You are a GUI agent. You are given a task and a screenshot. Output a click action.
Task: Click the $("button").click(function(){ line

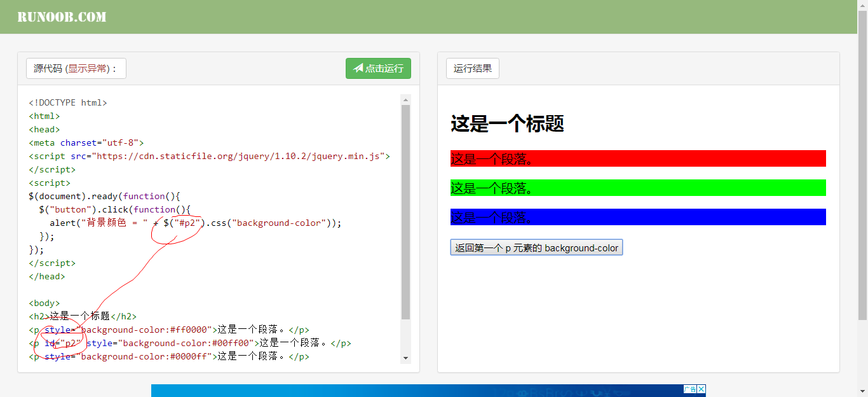tap(115, 209)
